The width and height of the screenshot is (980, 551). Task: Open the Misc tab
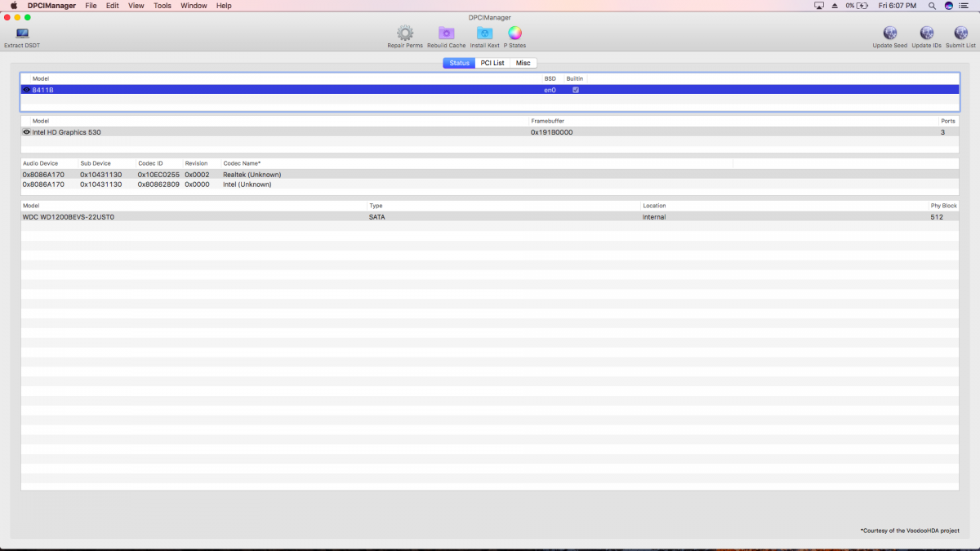(x=523, y=63)
